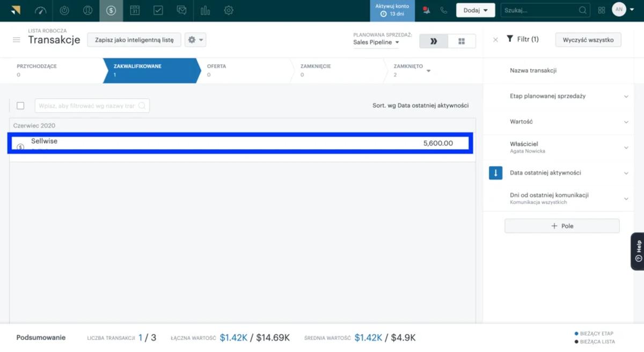Viewport: 644px width, 352px height.
Task: Expand the Zamknięto stage caret
Action: [x=428, y=71]
